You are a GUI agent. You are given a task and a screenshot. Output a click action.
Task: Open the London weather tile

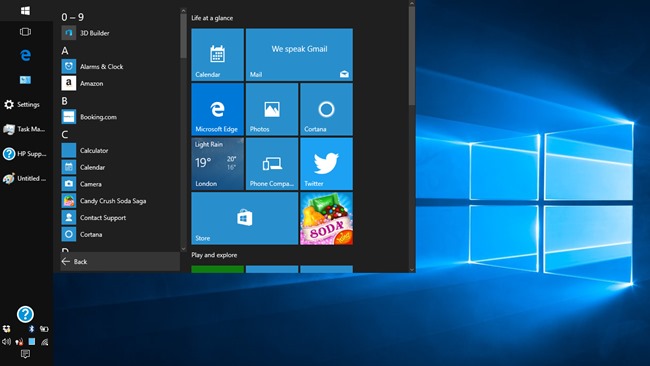click(x=218, y=164)
